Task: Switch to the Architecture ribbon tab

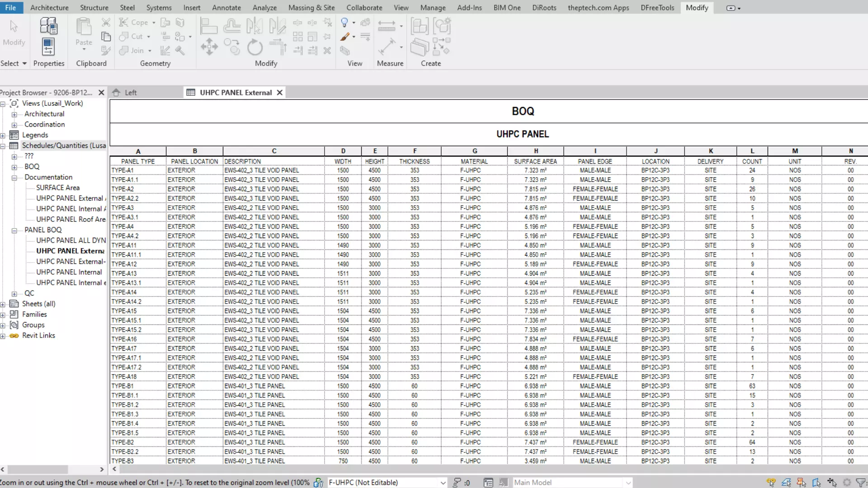Action: (x=49, y=7)
